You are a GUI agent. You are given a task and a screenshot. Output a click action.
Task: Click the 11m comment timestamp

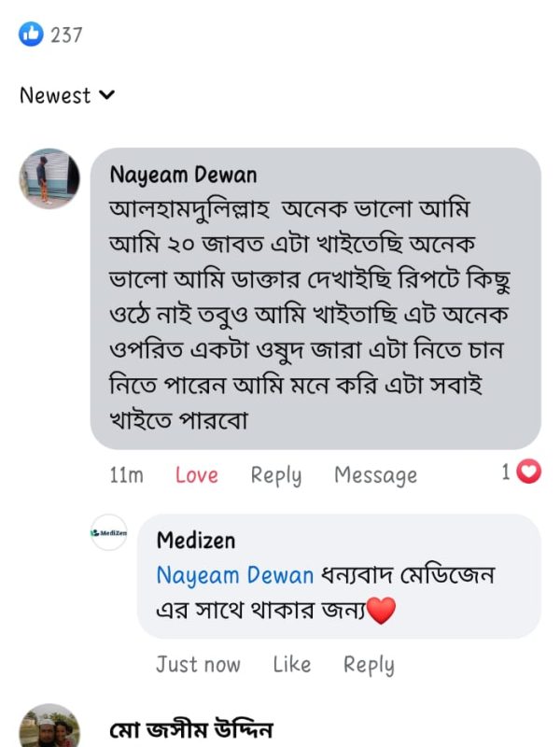[x=126, y=475]
